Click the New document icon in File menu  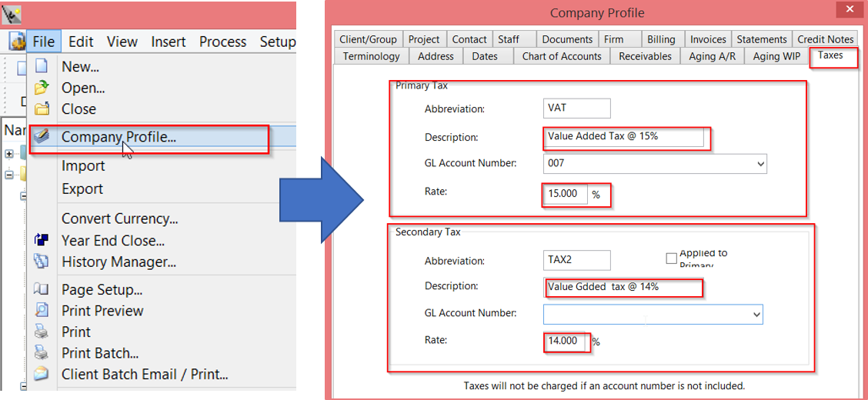(x=42, y=67)
